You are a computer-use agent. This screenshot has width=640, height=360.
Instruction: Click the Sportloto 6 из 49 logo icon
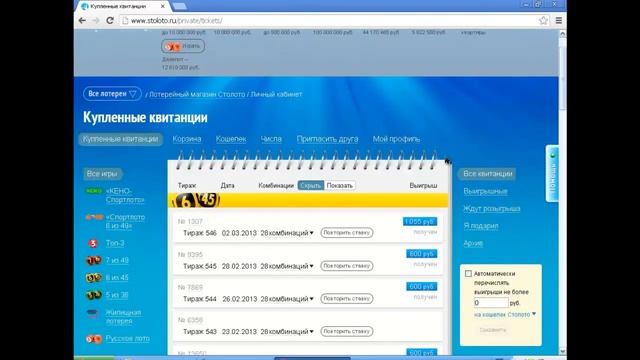tap(94, 217)
